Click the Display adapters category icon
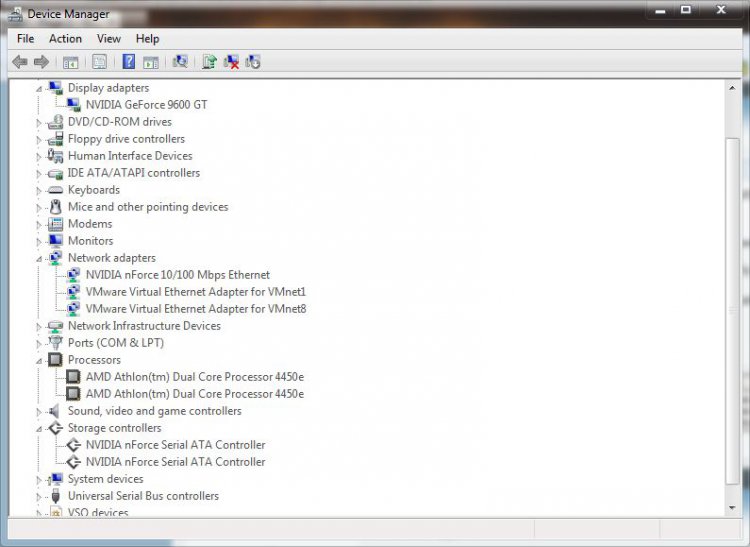This screenshot has width=750, height=547. pyautogui.click(x=55, y=88)
